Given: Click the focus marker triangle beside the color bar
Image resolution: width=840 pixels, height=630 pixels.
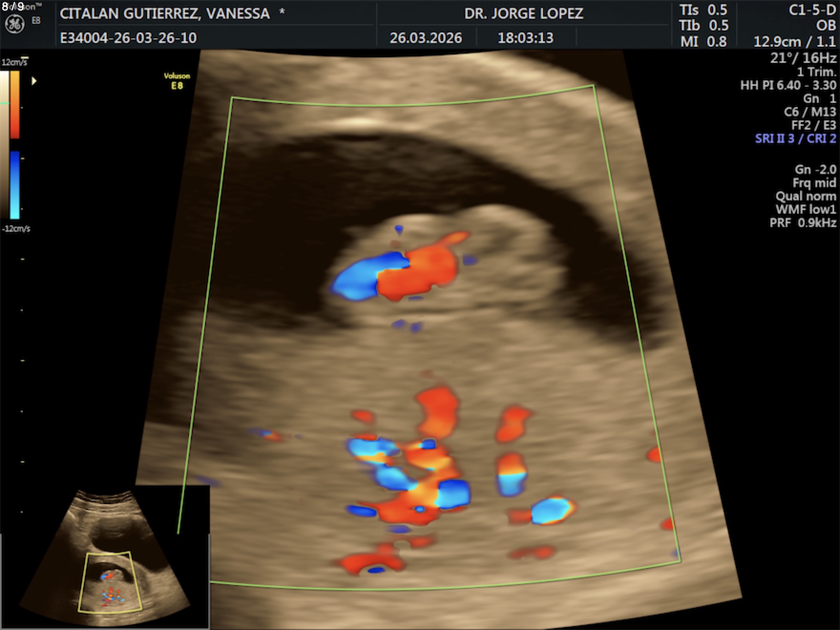Looking at the screenshot, I should coord(34,81).
